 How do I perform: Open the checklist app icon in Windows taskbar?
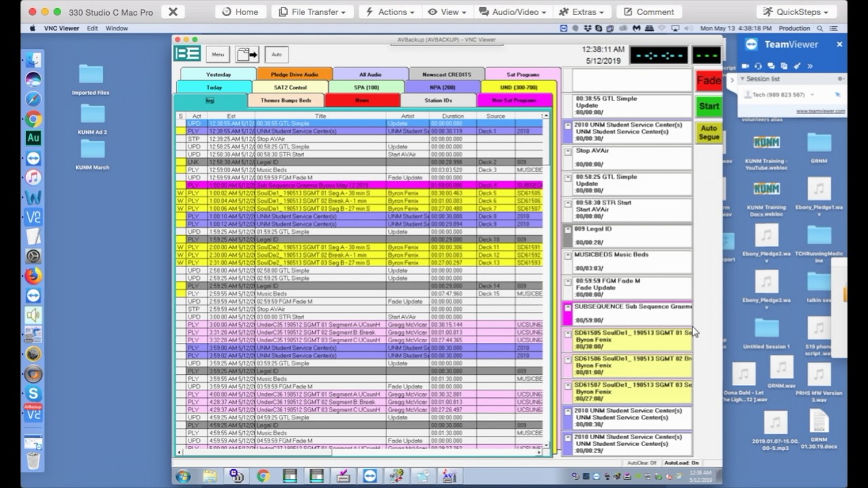pyautogui.click(x=342, y=476)
